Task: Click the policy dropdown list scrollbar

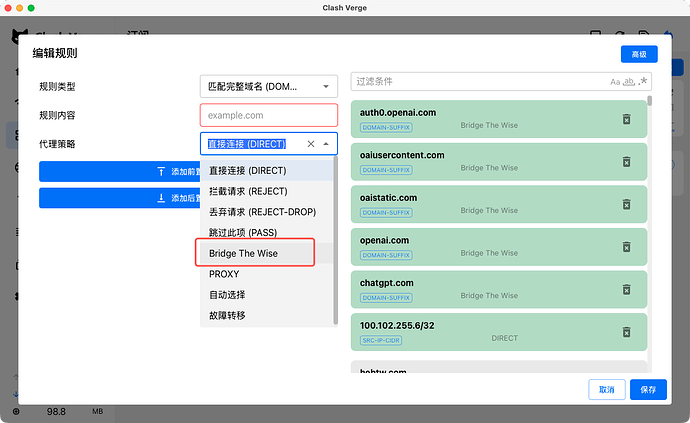Action: [x=336, y=241]
